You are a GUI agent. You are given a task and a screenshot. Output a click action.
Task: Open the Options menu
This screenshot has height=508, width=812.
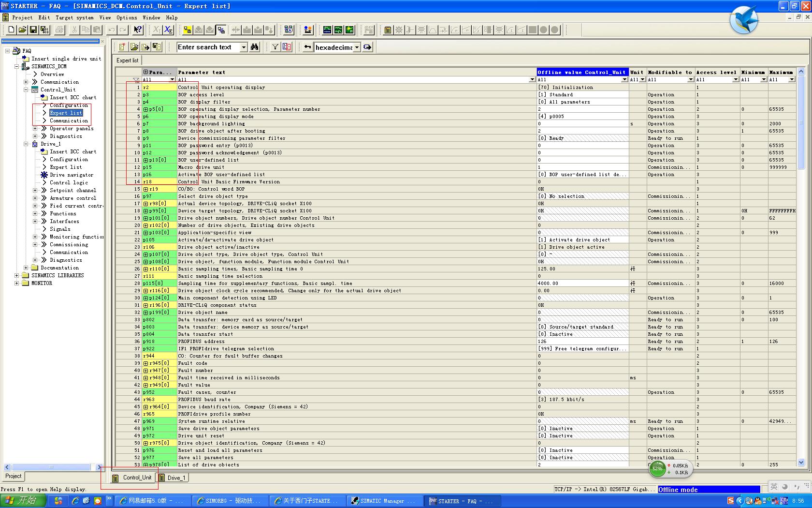(127, 17)
